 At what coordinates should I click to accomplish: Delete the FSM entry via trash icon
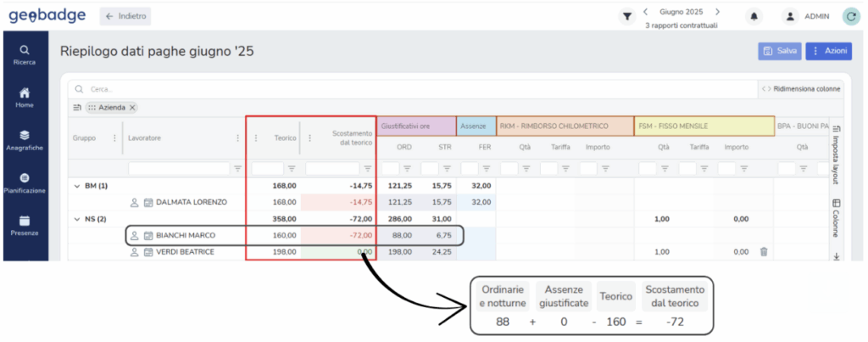click(764, 252)
